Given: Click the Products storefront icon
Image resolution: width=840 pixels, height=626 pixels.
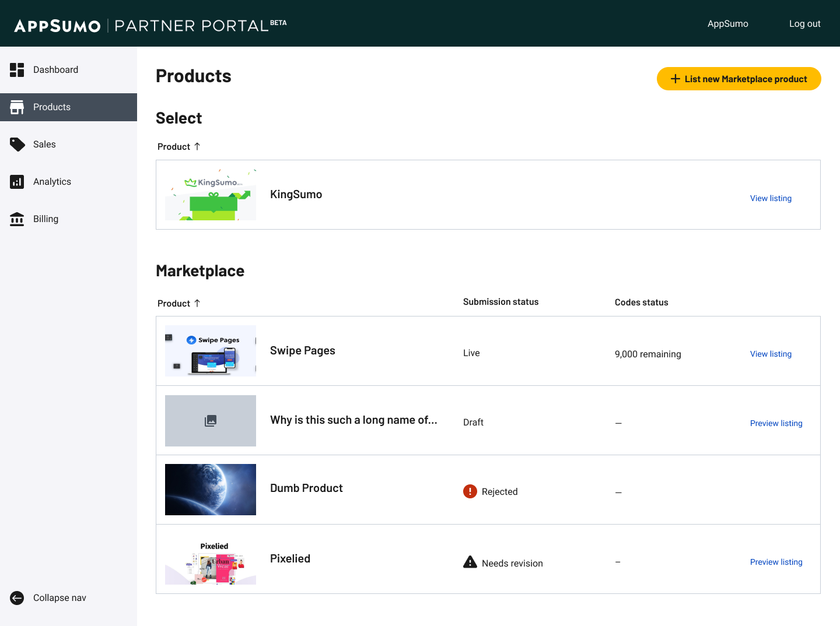Looking at the screenshot, I should coord(17,107).
